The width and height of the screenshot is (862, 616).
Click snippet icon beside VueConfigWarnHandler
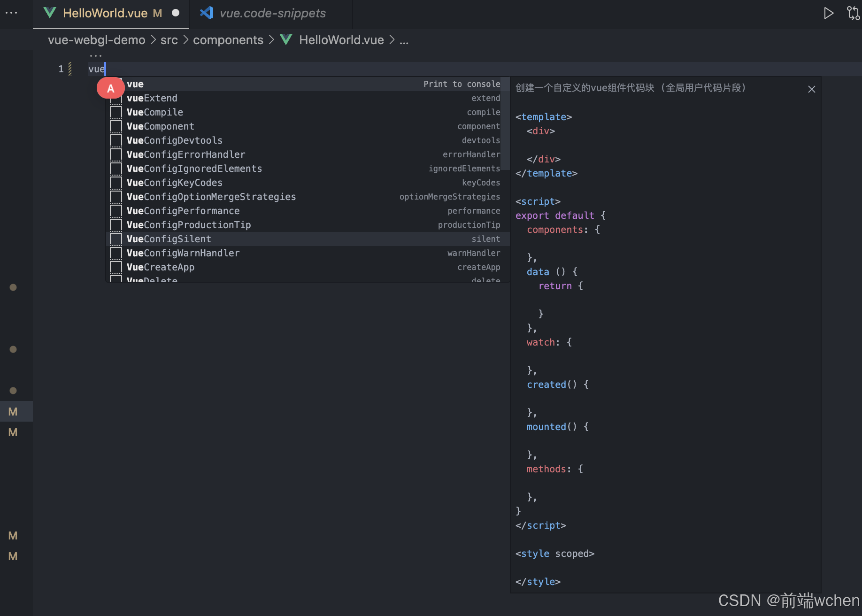pos(116,253)
